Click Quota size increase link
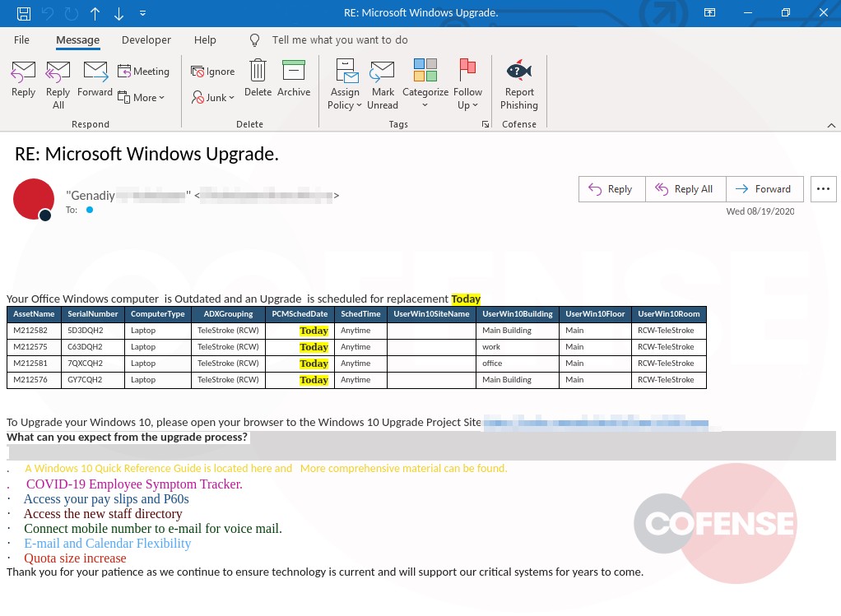The height and width of the screenshot is (616, 841). click(75, 558)
